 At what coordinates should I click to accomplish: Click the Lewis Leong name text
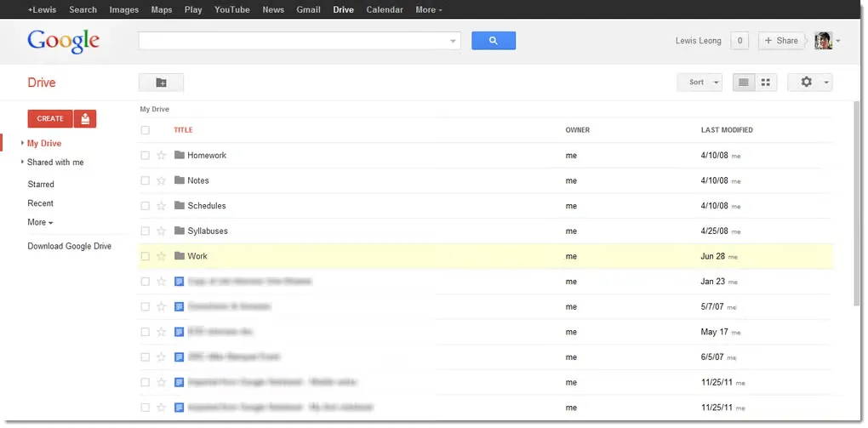click(x=698, y=41)
